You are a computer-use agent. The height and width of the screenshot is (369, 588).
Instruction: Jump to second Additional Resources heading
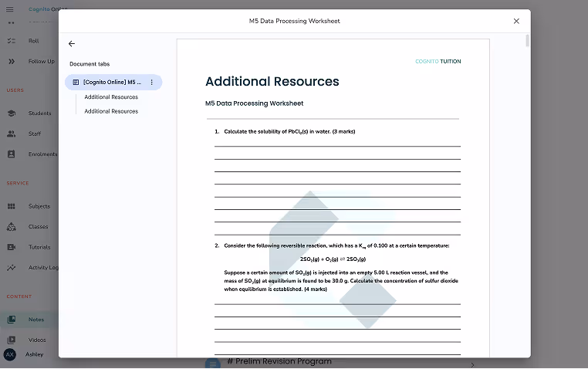pyautogui.click(x=111, y=111)
